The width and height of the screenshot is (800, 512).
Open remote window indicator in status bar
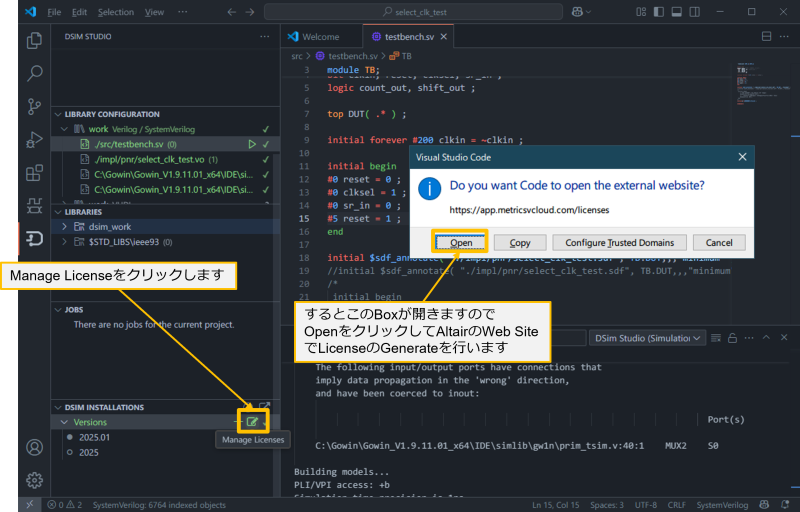(30, 505)
